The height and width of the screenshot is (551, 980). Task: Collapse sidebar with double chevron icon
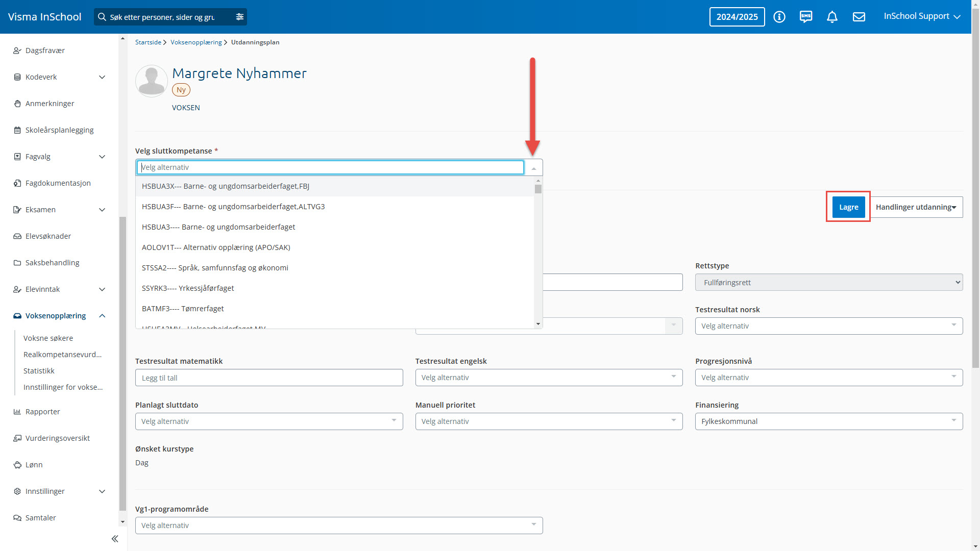coord(115,539)
